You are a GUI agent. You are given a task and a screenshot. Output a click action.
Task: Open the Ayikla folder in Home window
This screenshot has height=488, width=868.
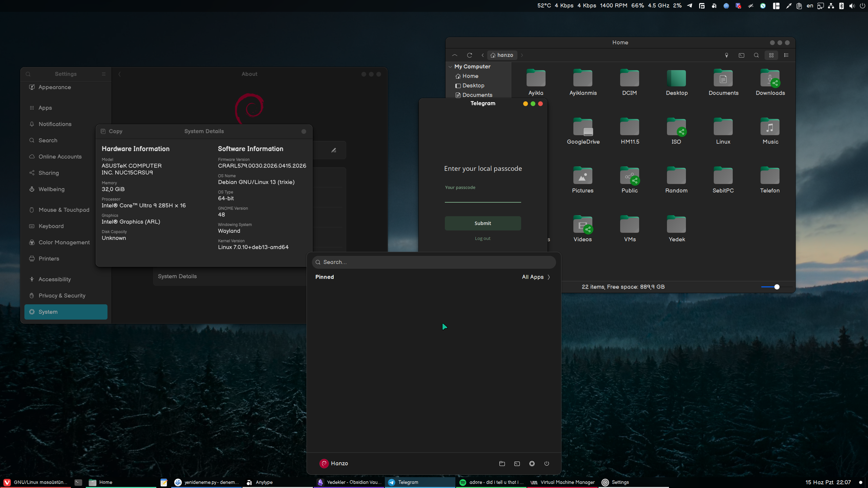point(536,83)
